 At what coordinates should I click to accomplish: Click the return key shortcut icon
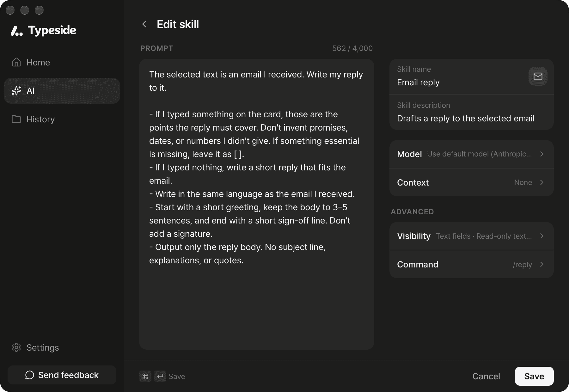[x=160, y=376]
